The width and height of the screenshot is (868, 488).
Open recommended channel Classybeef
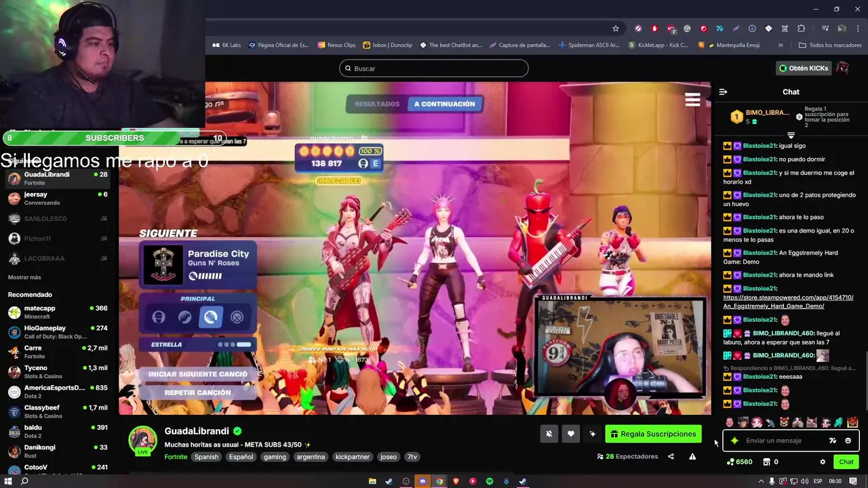point(59,411)
